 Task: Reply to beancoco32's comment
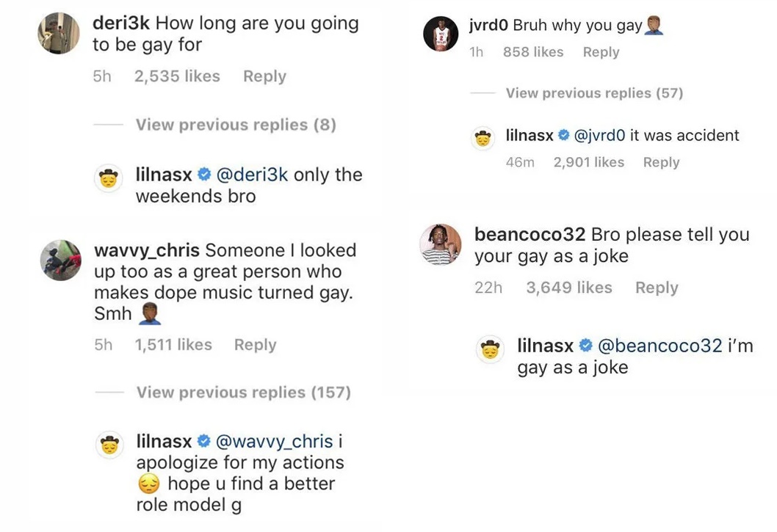click(x=657, y=288)
